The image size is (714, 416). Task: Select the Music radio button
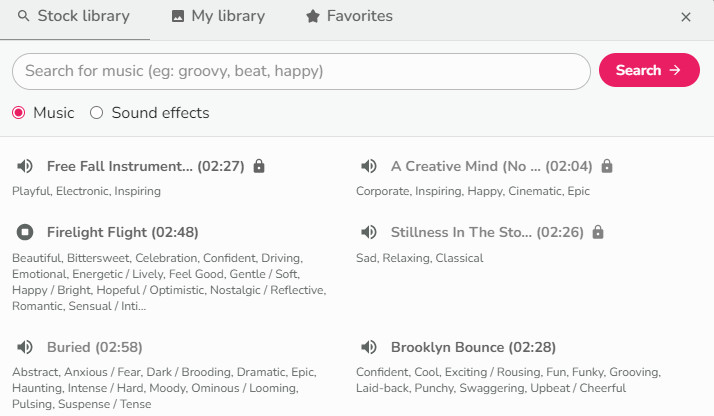[19, 113]
